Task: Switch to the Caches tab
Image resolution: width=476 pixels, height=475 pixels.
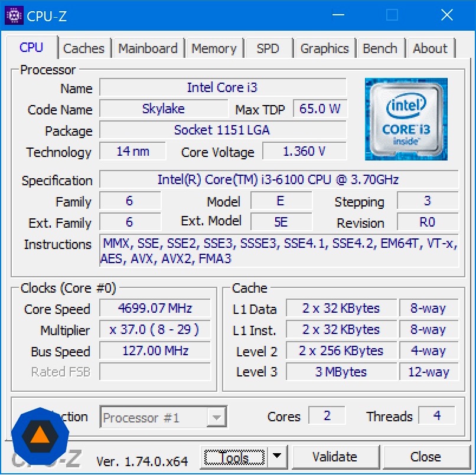Action: pos(84,48)
